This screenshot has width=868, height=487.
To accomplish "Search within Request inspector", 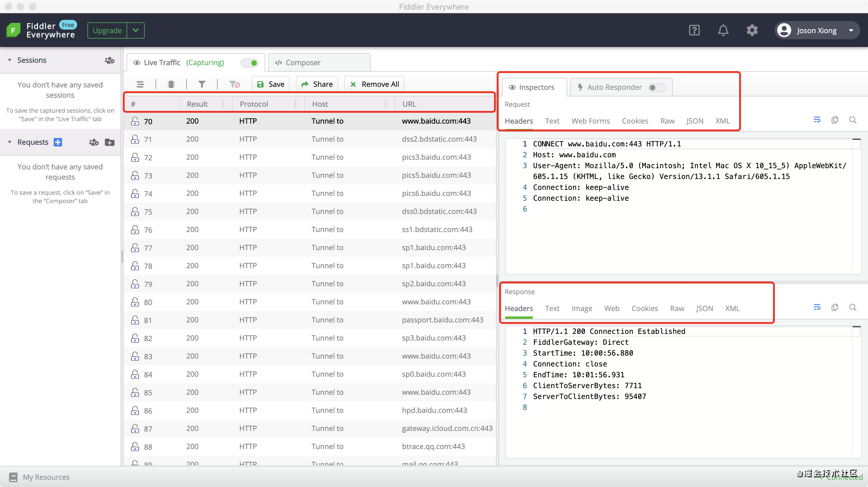I will 853,120.
